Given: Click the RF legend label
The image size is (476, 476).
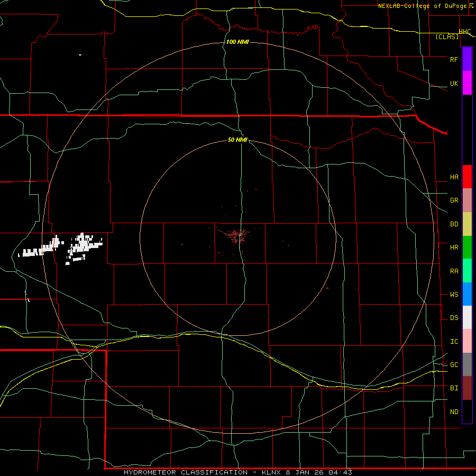Looking at the screenshot, I should click(x=454, y=59).
